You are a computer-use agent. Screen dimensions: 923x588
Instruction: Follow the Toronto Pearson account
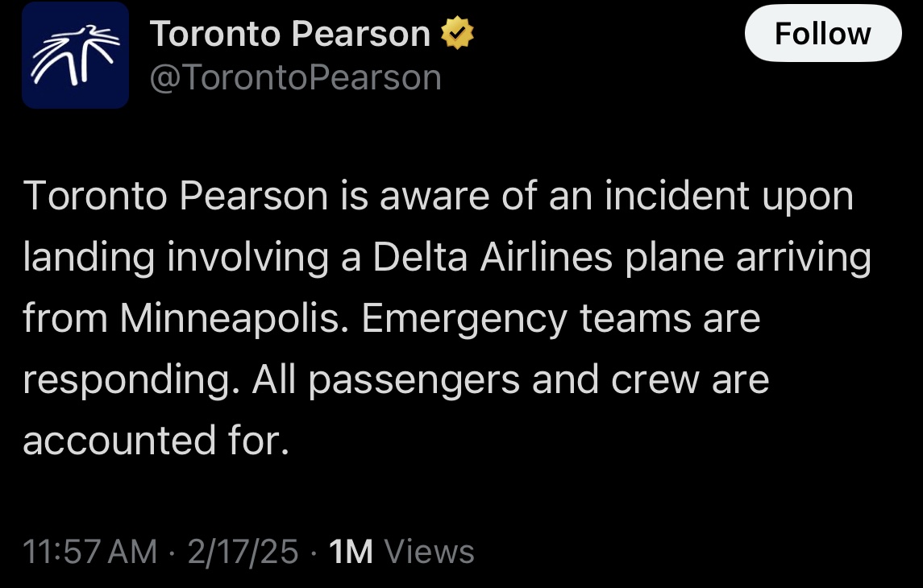(823, 33)
